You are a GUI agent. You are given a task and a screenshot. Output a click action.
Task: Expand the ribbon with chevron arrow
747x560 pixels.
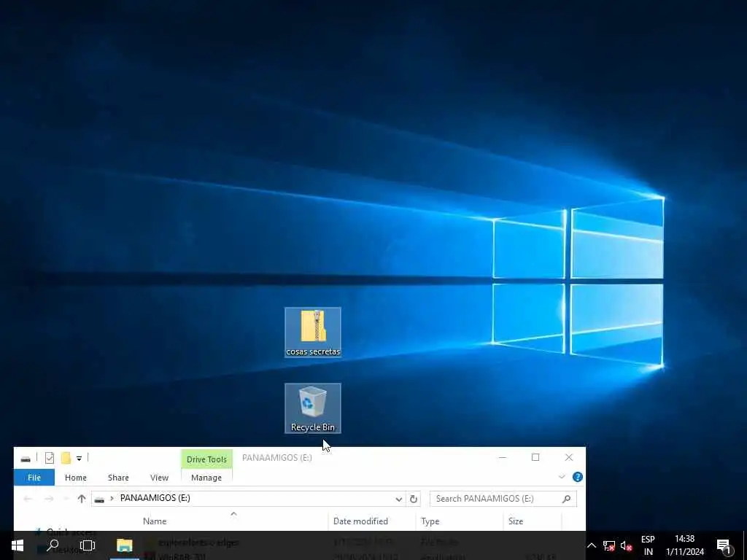click(x=562, y=477)
